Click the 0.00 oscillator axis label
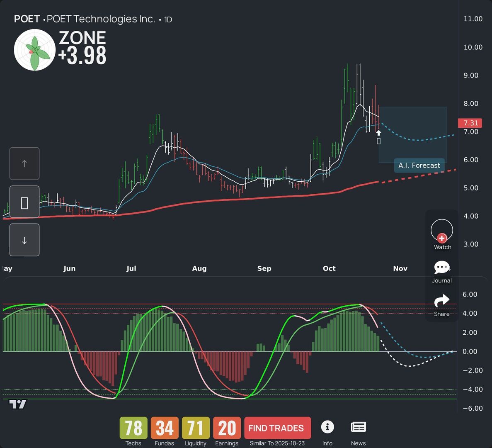492x448 pixels. tap(470, 352)
